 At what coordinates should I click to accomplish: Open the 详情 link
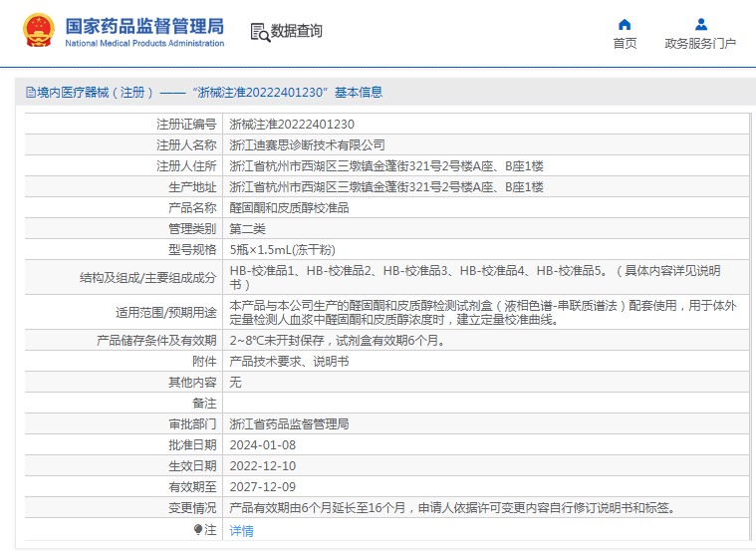pyautogui.click(x=242, y=531)
